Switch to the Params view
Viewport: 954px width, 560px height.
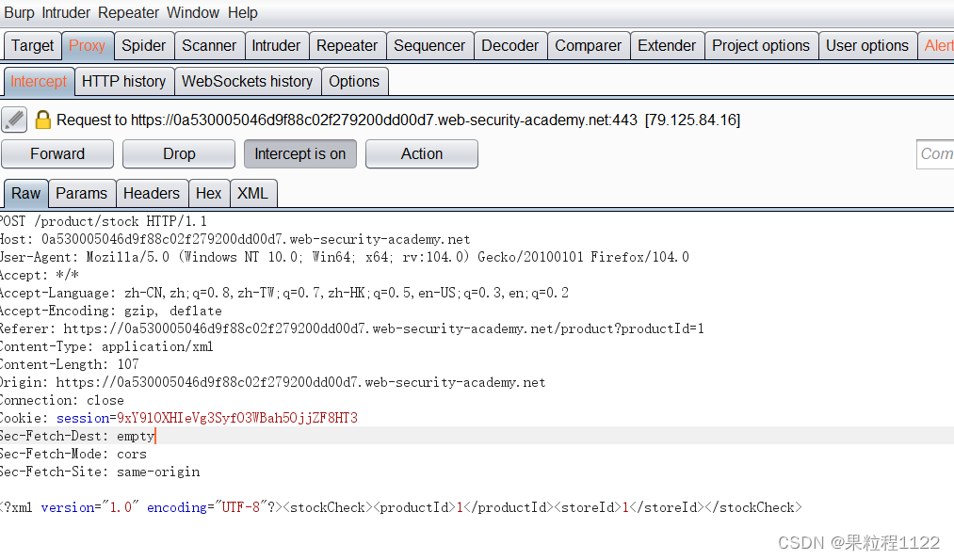[x=81, y=193]
